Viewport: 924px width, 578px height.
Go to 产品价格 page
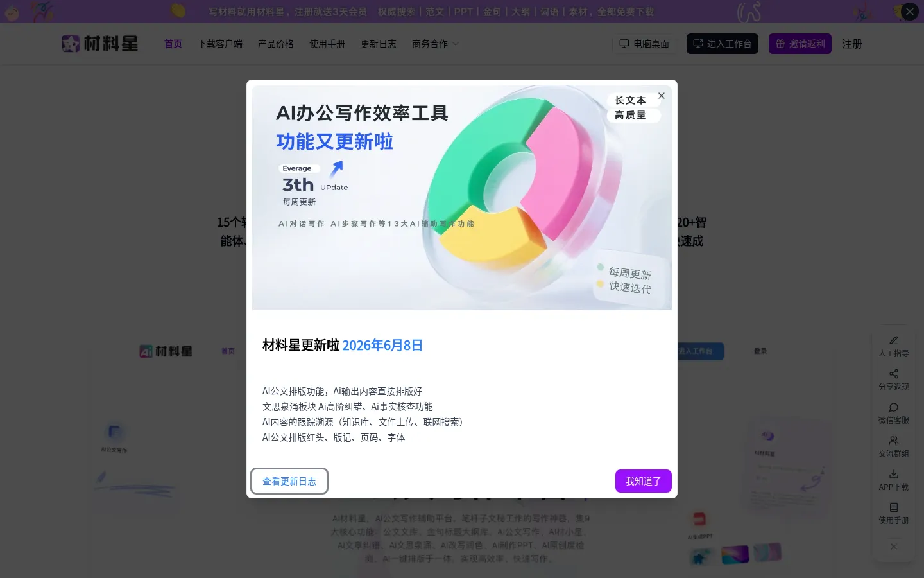pos(276,44)
